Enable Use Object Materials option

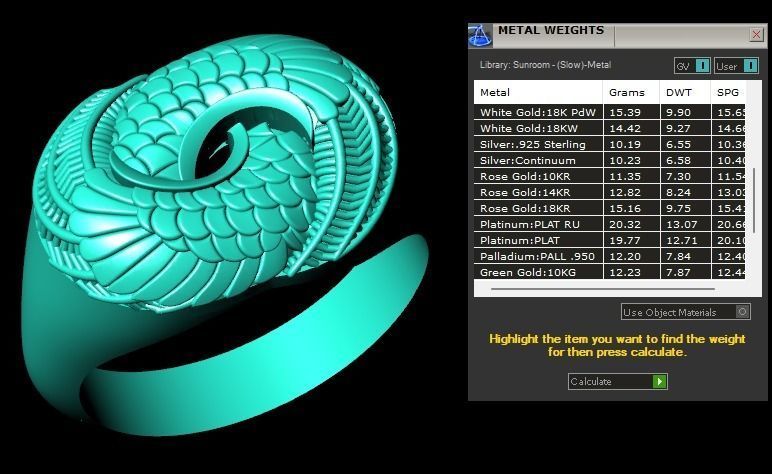click(x=685, y=312)
